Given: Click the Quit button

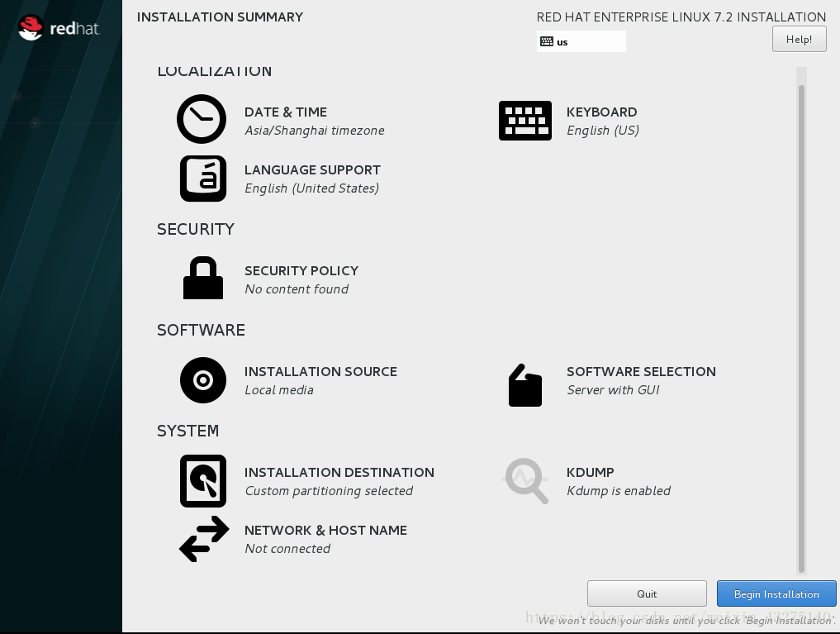Looking at the screenshot, I should click(647, 593).
